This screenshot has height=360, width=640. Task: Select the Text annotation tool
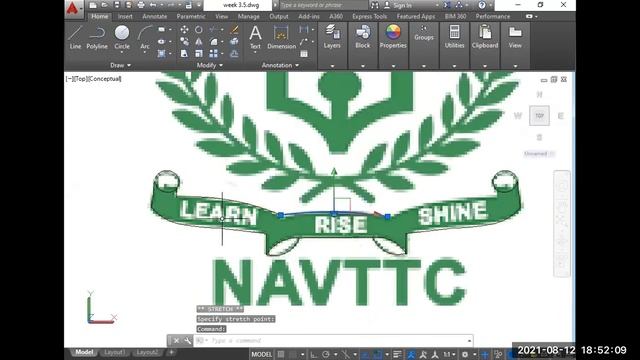point(255,38)
